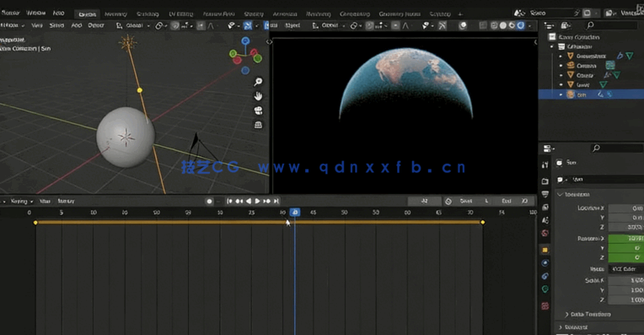Switch to the Layout workspace tab
Viewport: 644px width, 335px height.
pos(87,14)
